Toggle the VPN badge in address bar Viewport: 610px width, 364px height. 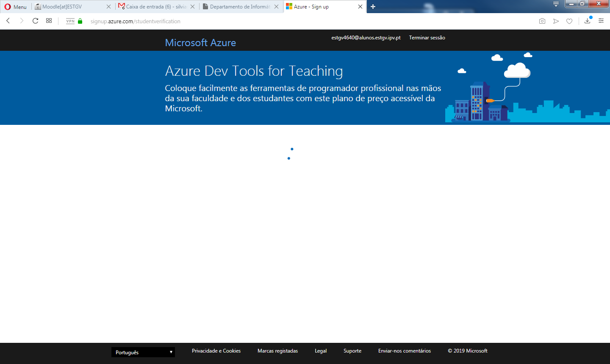[70, 21]
